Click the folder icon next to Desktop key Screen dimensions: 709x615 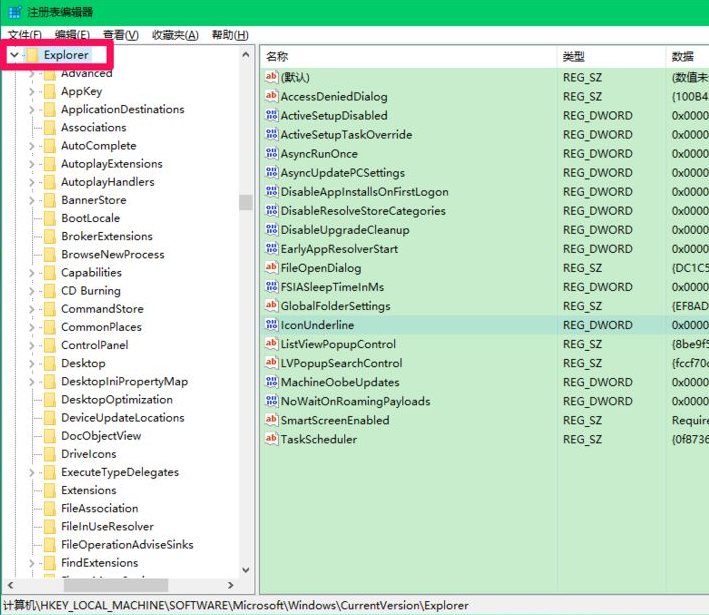tap(48, 364)
